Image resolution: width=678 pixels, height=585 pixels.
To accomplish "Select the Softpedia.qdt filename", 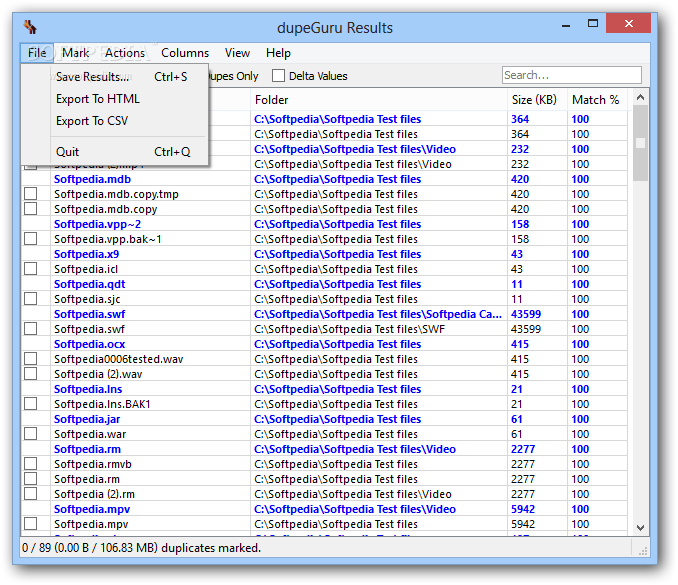I will [90, 284].
